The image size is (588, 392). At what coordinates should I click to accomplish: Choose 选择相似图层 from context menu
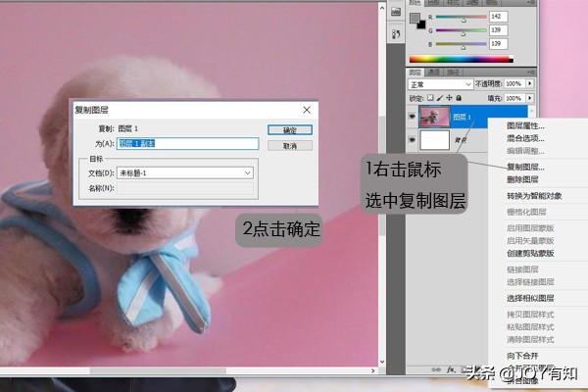tap(530, 298)
